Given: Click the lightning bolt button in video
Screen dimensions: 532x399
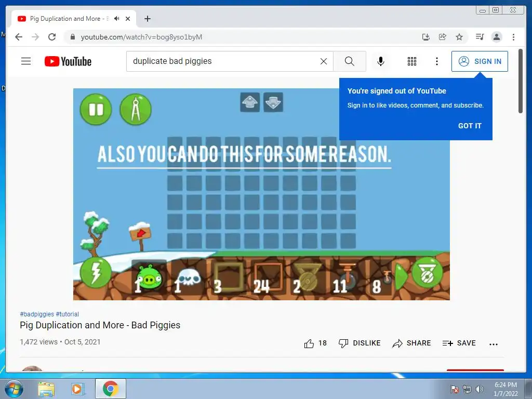Looking at the screenshot, I should [x=96, y=273].
